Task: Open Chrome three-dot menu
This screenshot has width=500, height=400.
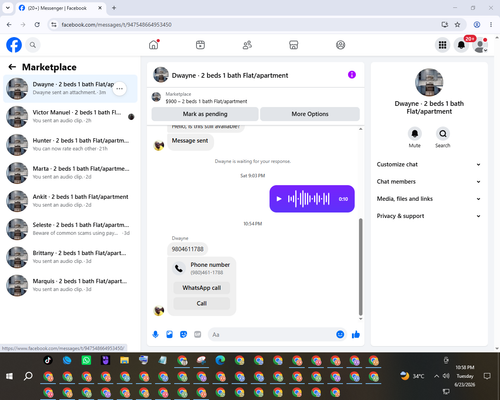Action: 491,25
